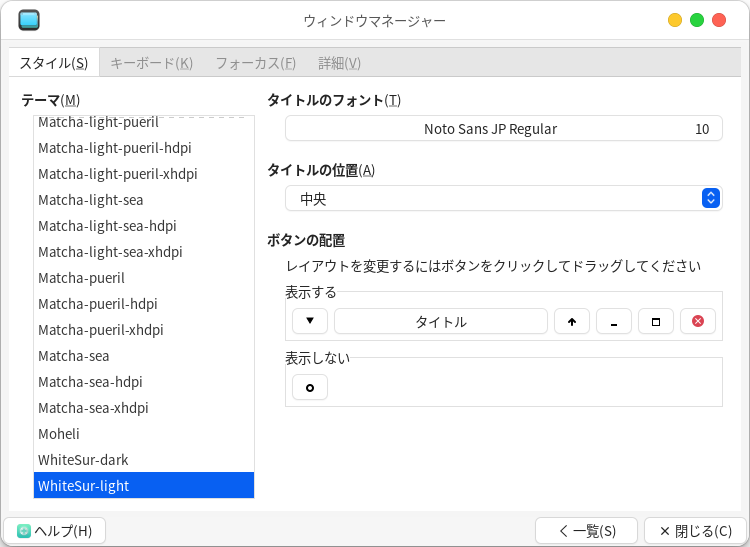Click the 一覧 button
This screenshot has width=750, height=547.
click(586, 531)
